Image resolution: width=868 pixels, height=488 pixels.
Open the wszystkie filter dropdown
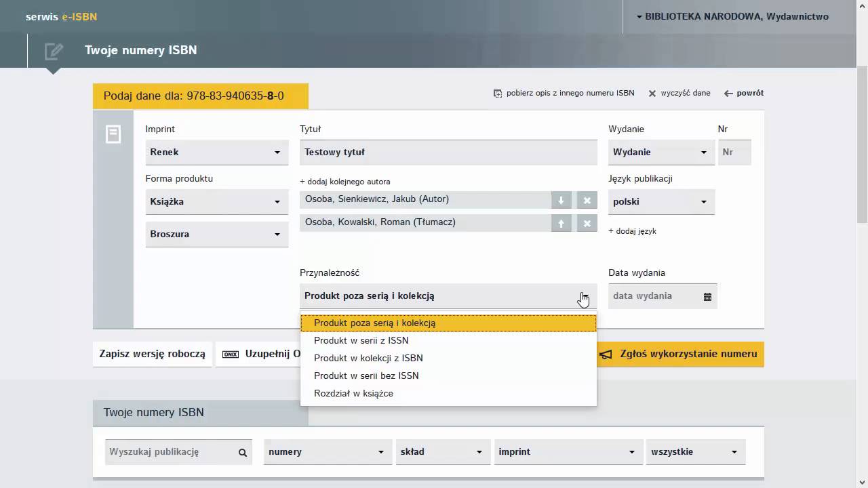point(696,452)
